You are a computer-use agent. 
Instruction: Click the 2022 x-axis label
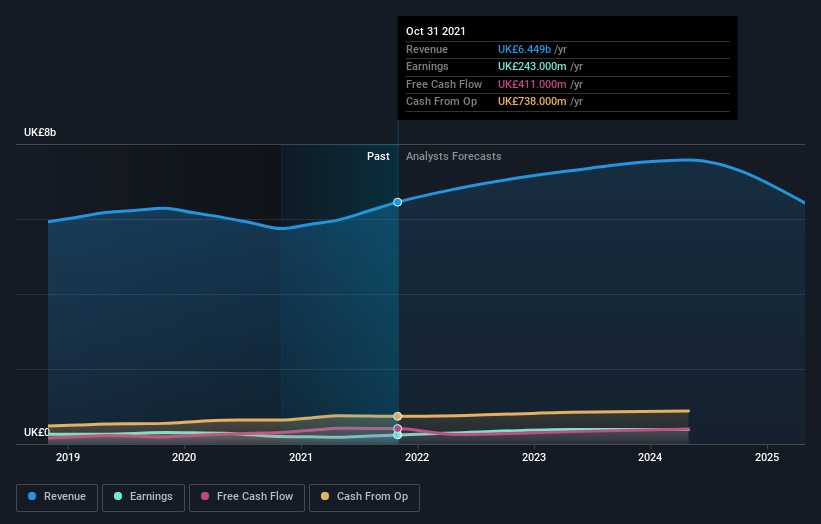pyautogui.click(x=417, y=458)
